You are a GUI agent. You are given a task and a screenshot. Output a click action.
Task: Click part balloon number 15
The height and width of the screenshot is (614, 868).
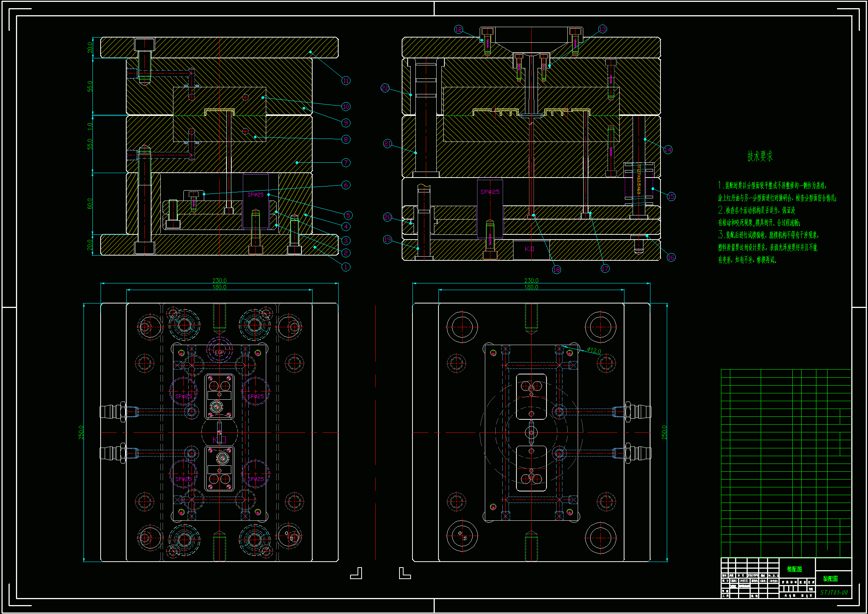pyautogui.click(x=671, y=196)
